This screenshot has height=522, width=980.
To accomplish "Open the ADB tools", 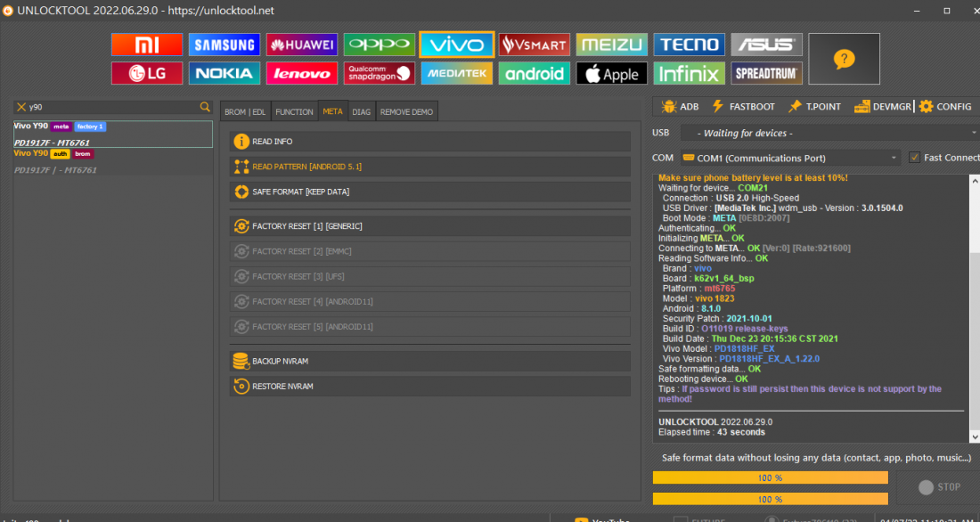I will click(x=680, y=106).
